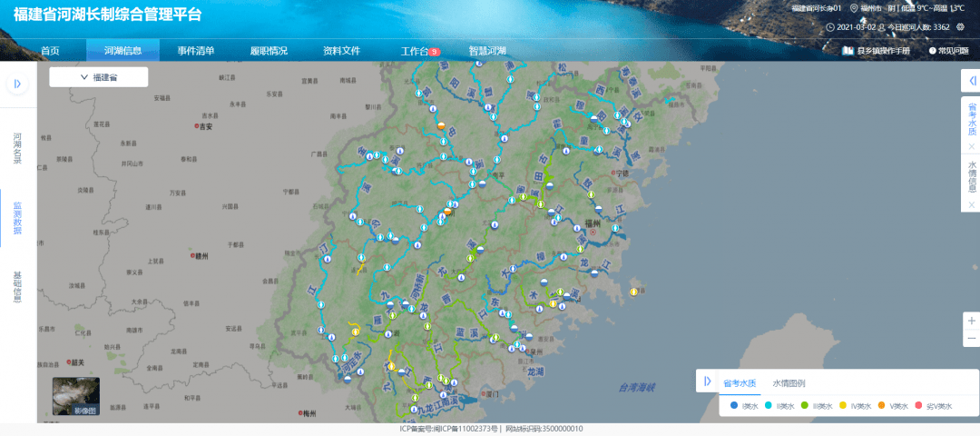980x436 pixels.
Task: Open the 县乡镇操作手册 manual book icon
Action: pyautogui.click(x=848, y=51)
